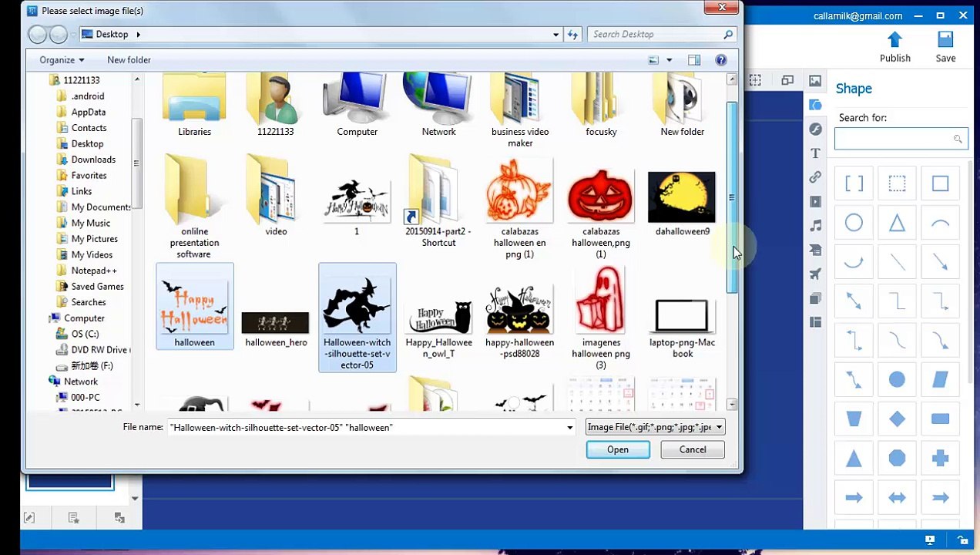980x555 pixels.
Task: Click the Search Desktop field
Action: click(663, 34)
